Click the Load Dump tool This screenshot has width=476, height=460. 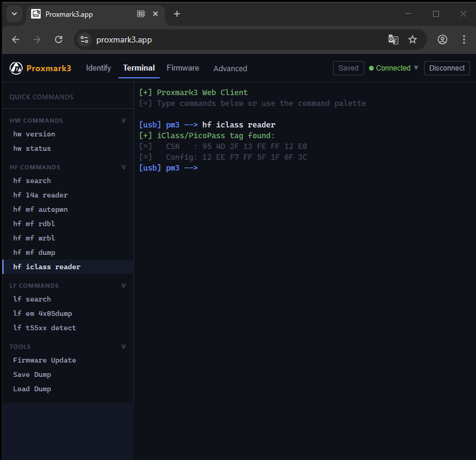(x=68, y=389)
